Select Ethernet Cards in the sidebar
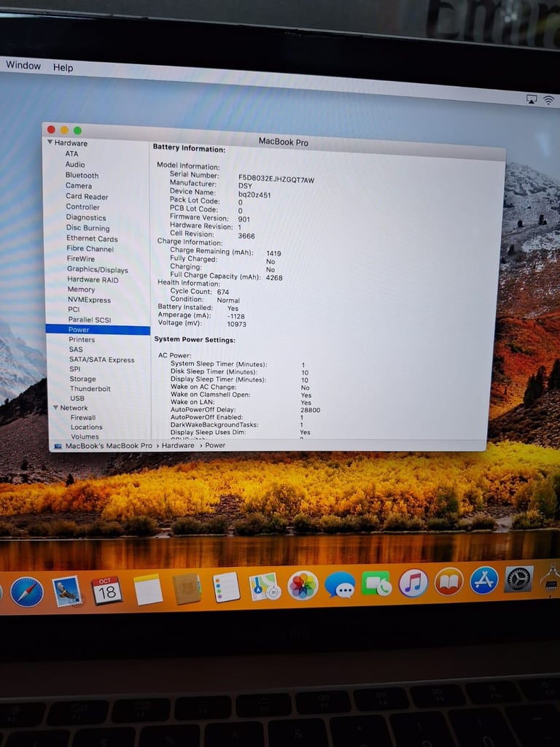560x747 pixels. click(92, 239)
